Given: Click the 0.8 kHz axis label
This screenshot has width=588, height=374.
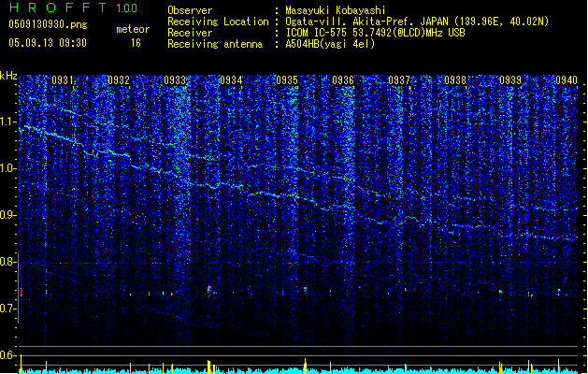Looking at the screenshot, I should tap(7, 262).
